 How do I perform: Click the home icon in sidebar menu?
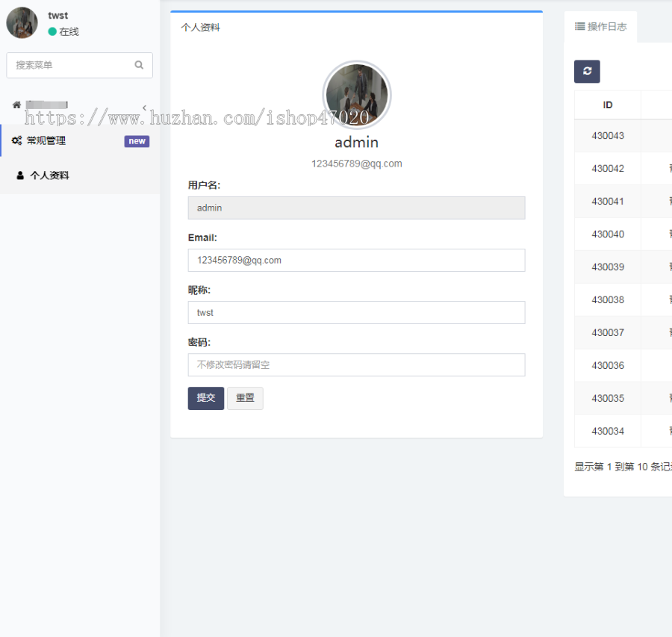tap(16, 105)
